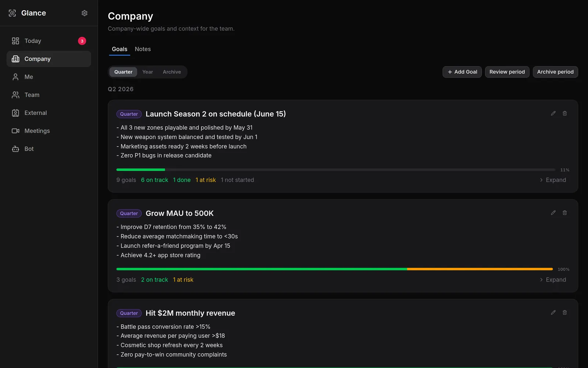
Task: Click the Quarter badge on Grow MAU to 500K
Action: pos(129,213)
